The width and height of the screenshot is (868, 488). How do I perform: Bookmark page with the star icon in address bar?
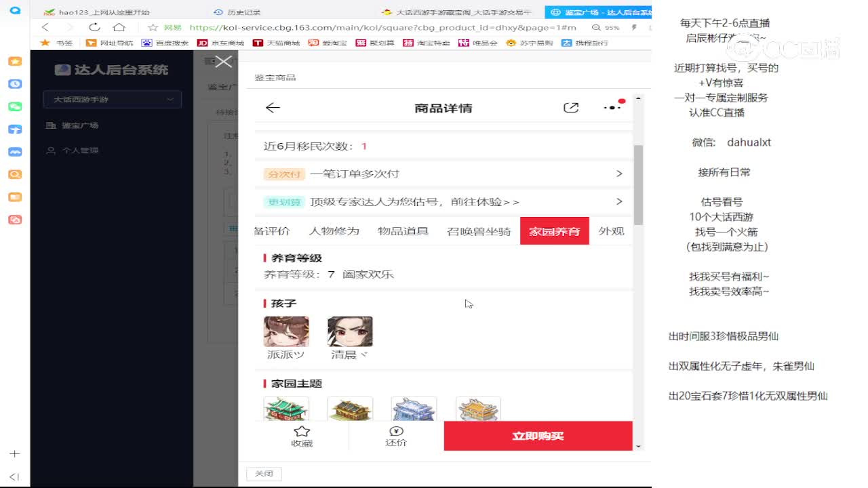coord(153,28)
